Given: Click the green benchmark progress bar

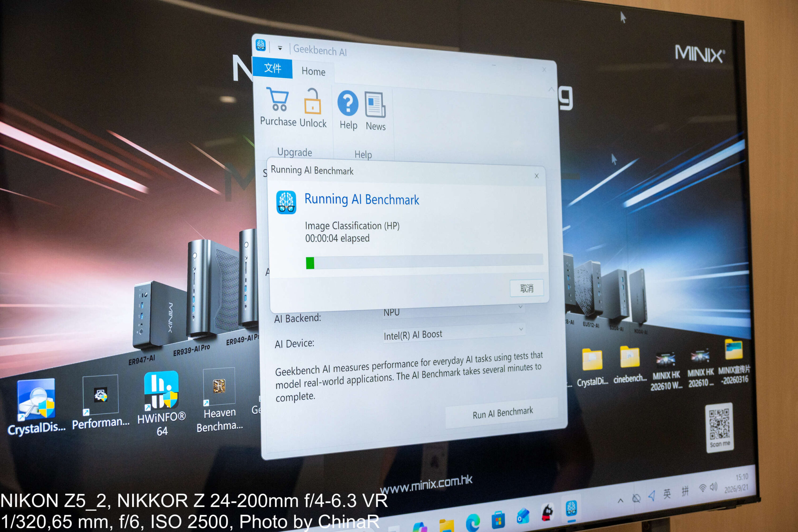Looking at the screenshot, I should pyautogui.click(x=424, y=261).
